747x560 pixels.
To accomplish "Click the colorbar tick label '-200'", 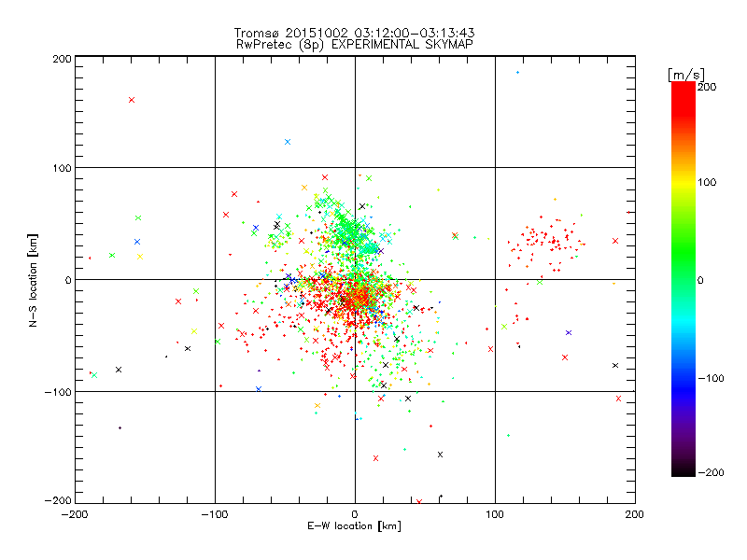I will 711,472.
